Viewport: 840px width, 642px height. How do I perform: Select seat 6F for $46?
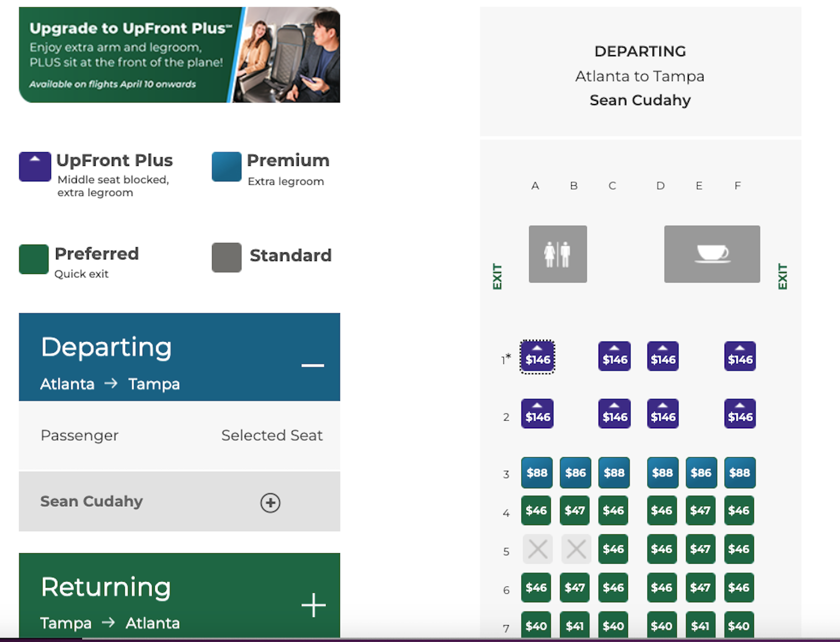tap(739, 587)
